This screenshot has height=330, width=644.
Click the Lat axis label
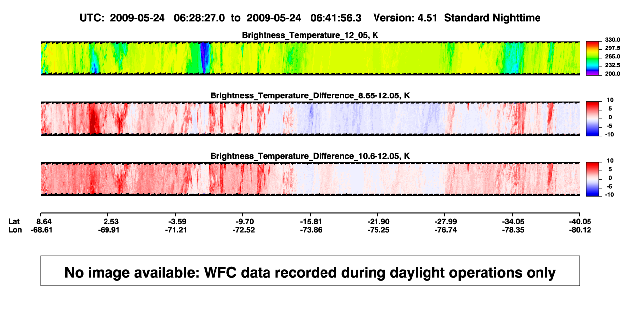15,221
